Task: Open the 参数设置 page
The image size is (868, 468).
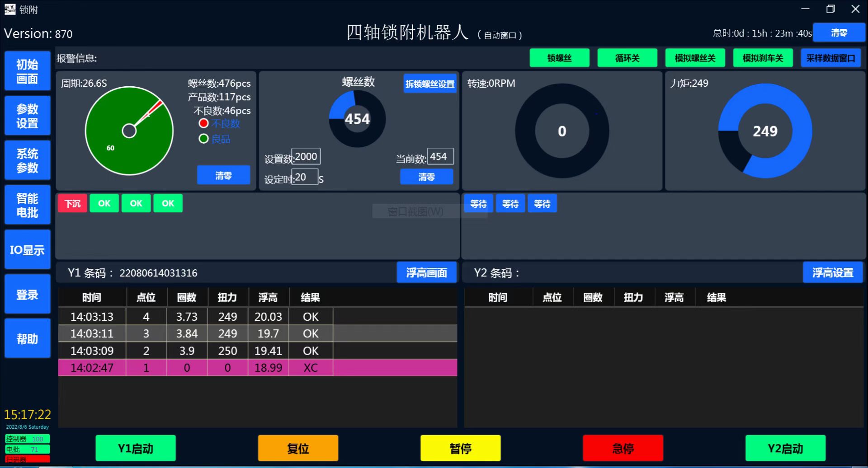Action: (27, 116)
